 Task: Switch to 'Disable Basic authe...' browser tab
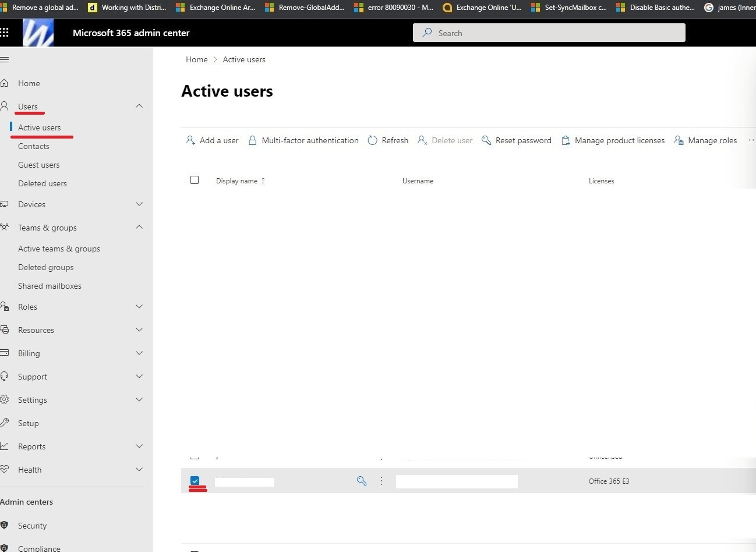pos(656,8)
